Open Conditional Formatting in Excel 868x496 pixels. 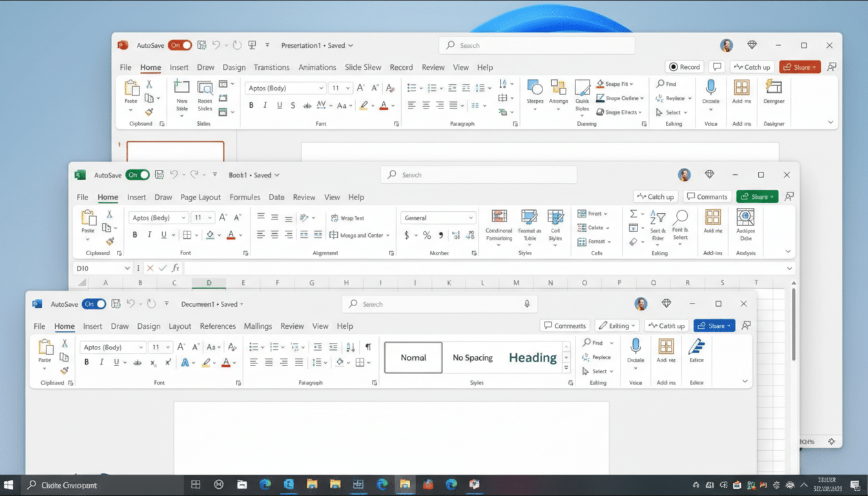498,227
